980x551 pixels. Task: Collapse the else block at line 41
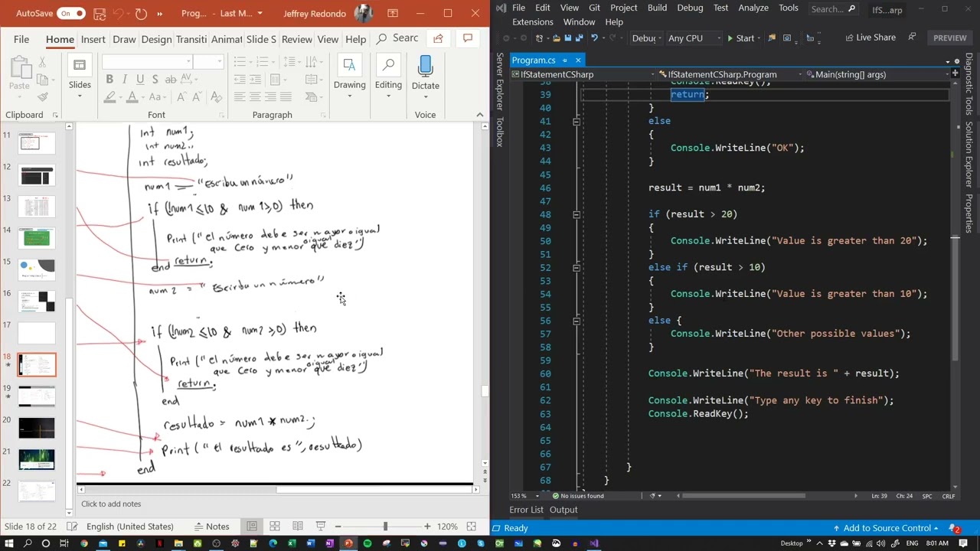(x=577, y=121)
